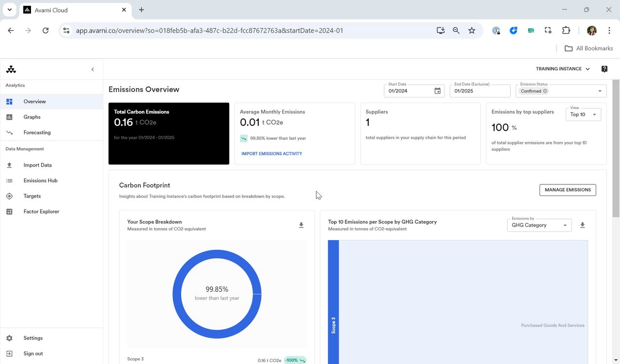This screenshot has width=620, height=364.
Task: Follow the Import Emissions Activity link
Action: (271, 154)
